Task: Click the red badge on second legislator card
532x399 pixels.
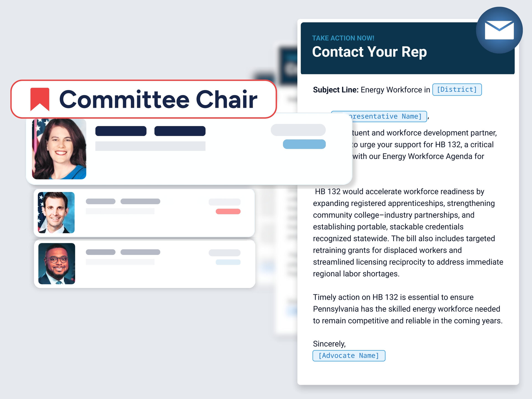Action: (228, 211)
